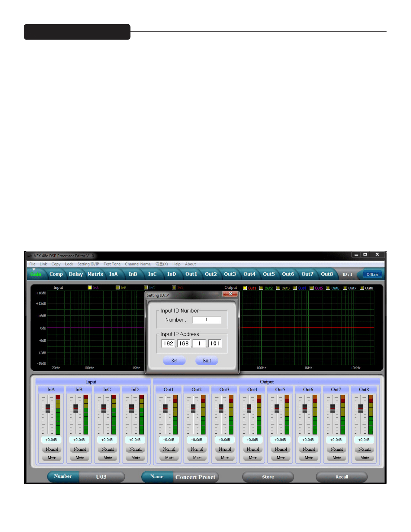Toggle the InB curve checkbox
Image resolution: width=411 pixels, height=532 pixels.
point(118,288)
